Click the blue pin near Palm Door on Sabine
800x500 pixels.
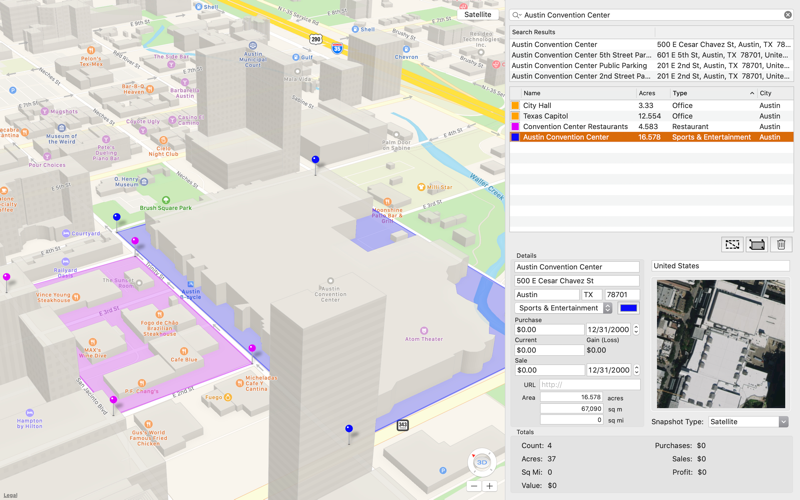(315, 160)
